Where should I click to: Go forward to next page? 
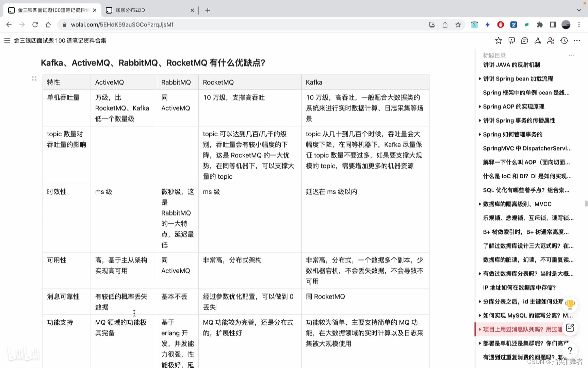pyautogui.click(x=22, y=25)
